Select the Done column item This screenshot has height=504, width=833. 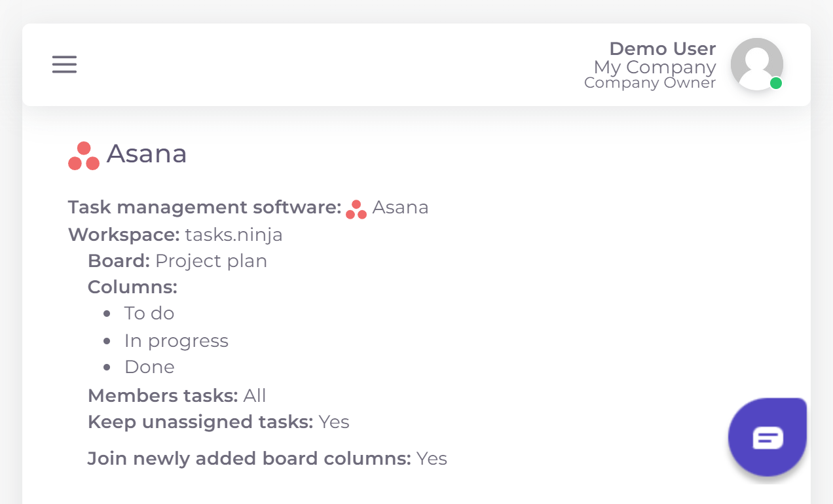[149, 367]
